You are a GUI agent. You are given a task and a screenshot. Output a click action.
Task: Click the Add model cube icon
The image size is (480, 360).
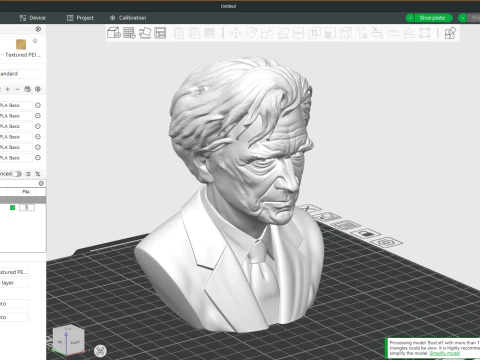(114, 33)
